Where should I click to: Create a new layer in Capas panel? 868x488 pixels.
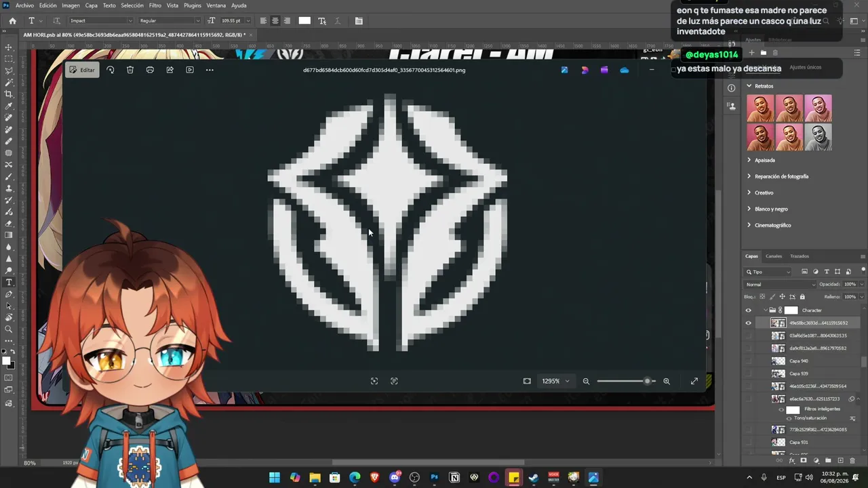(x=840, y=461)
